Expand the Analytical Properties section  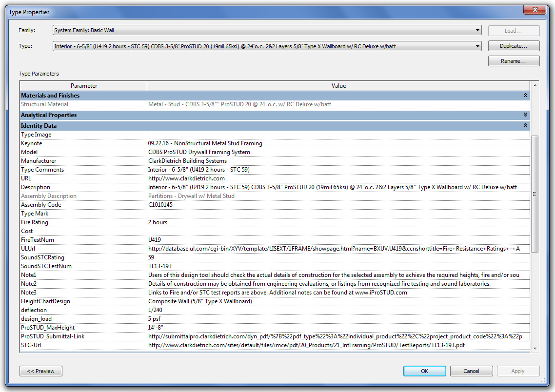pos(525,115)
